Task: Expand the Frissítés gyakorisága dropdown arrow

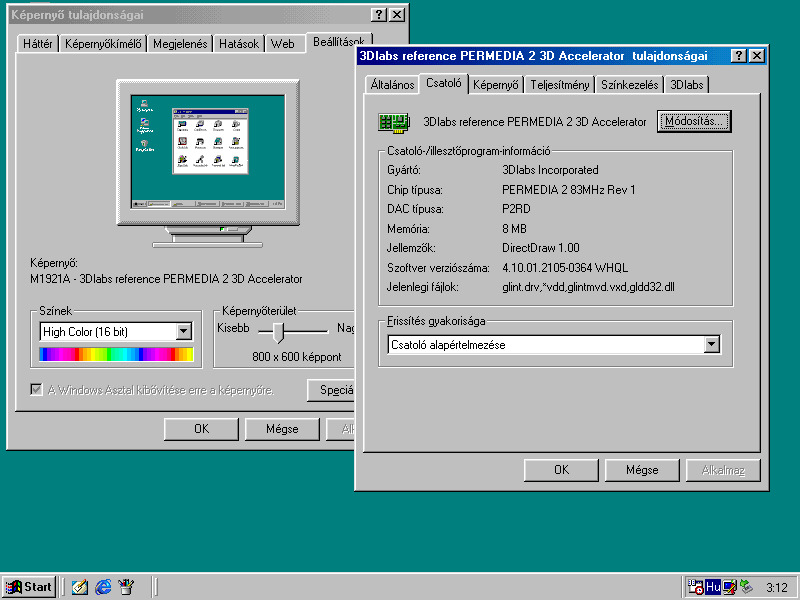Action: 712,344
